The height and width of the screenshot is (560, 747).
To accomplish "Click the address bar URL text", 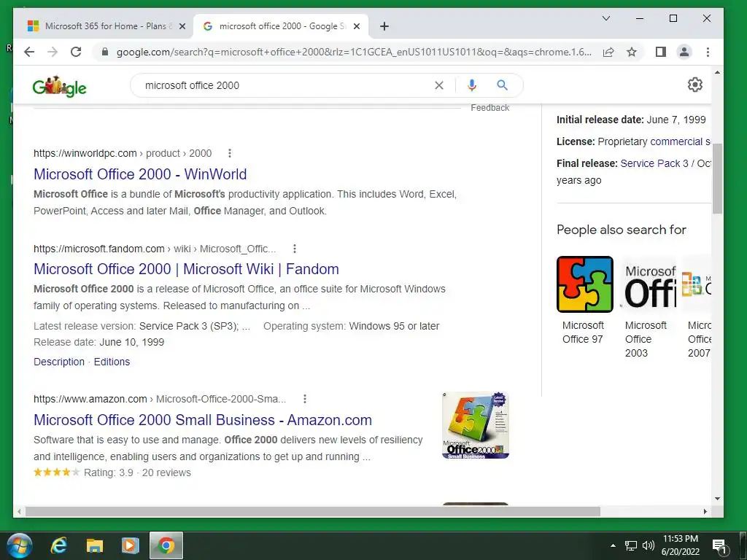I will pos(354,52).
